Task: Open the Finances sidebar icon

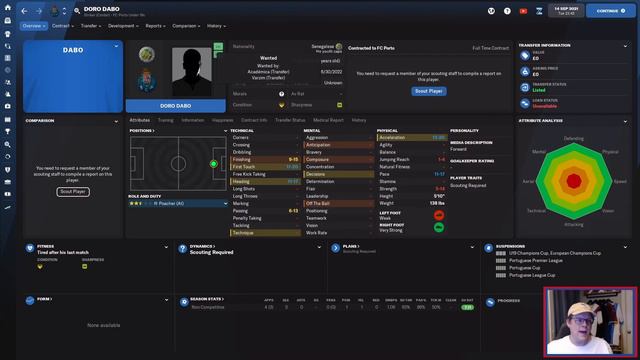Action: tap(8, 194)
